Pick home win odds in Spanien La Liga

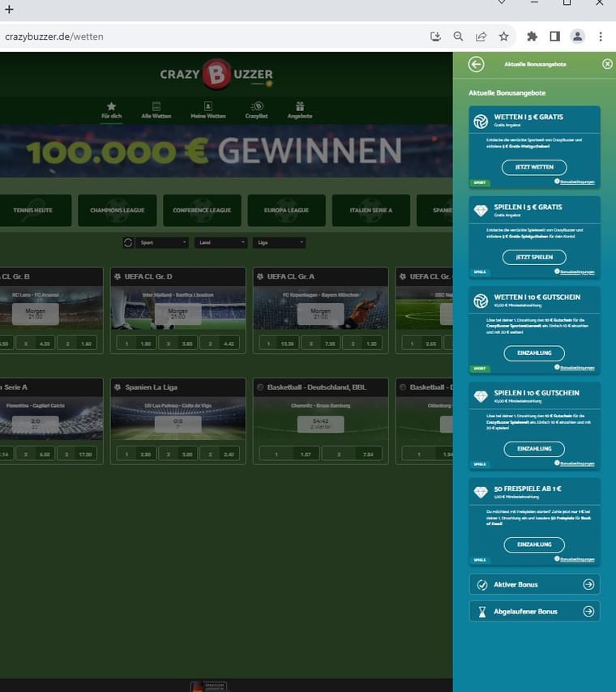click(136, 454)
